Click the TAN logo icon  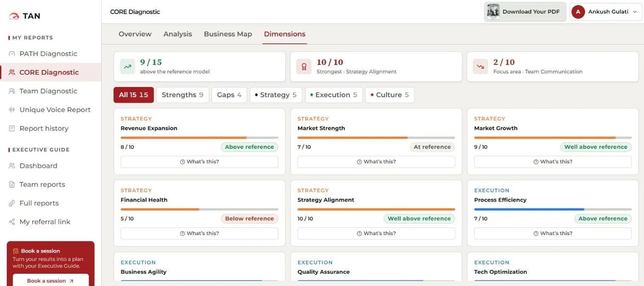click(x=14, y=16)
